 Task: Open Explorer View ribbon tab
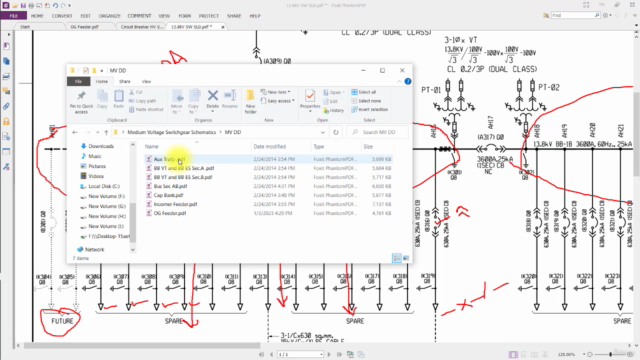[146, 82]
